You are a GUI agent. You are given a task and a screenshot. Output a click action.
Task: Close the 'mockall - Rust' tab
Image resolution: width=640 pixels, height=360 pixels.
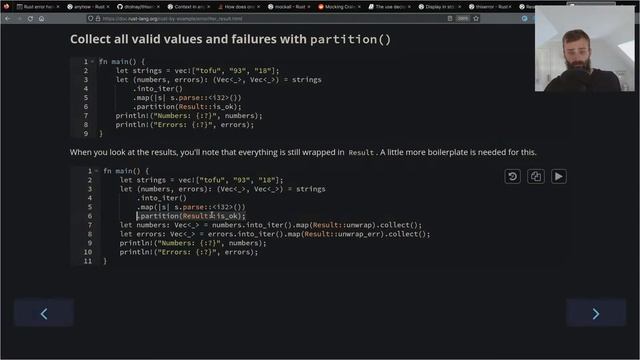(309, 7)
